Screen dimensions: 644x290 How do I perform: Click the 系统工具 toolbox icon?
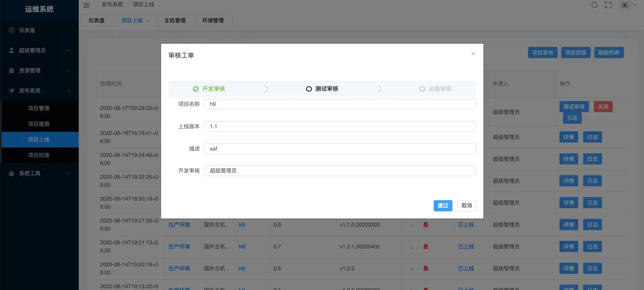click(x=11, y=173)
